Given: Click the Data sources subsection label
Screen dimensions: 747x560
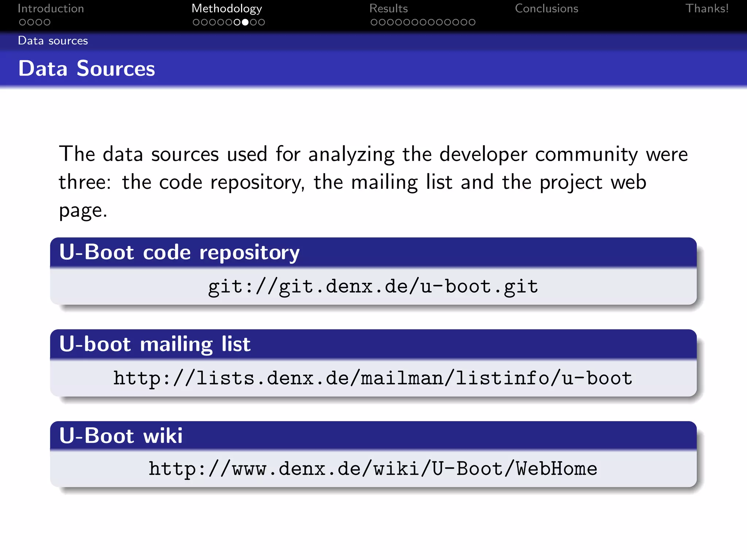Looking at the screenshot, I should coord(53,40).
